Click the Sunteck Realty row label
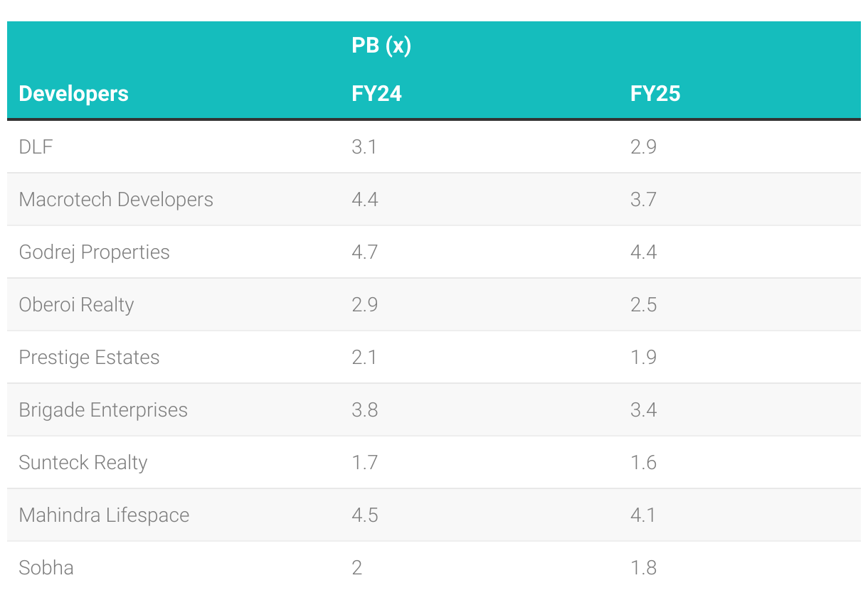This screenshot has width=868, height=600. pyautogui.click(x=83, y=462)
